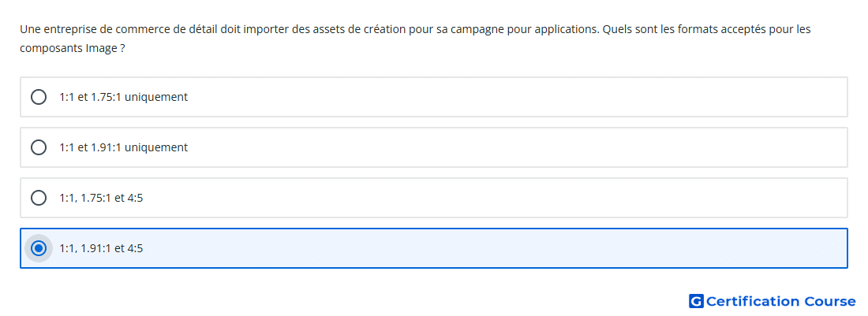This screenshot has width=868, height=316.
Task: Click the word "Certification" beside the G logo
Action: pos(753,301)
